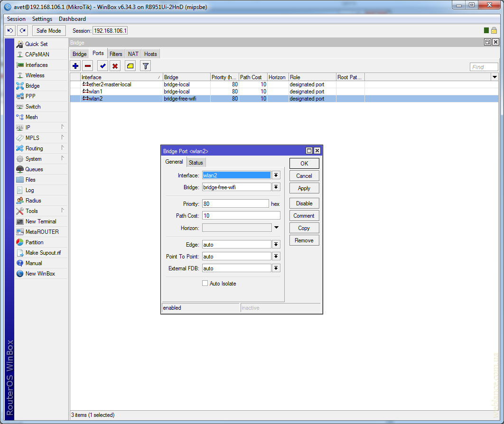Image resolution: width=504 pixels, height=424 pixels.
Task: Expand the Horizon field arrow
Action: pyautogui.click(x=276, y=228)
